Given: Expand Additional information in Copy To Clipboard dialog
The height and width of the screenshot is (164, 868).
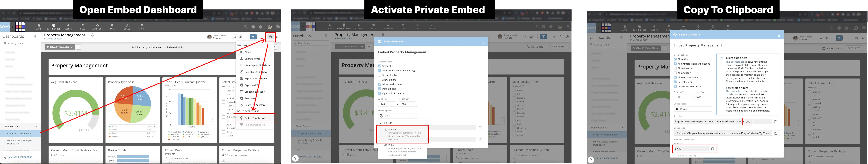Looking at the screenshot, I should pos(685,139).
